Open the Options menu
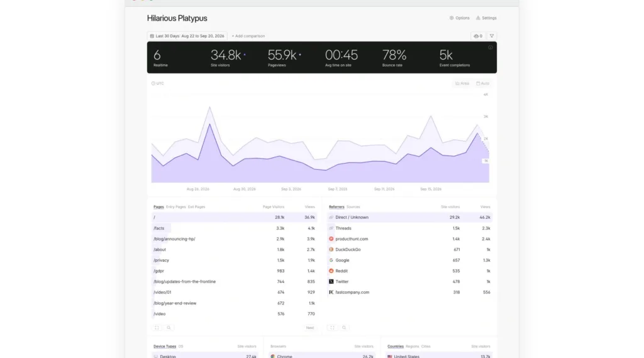This screenshot has width=644, height=358. (459, 18)
